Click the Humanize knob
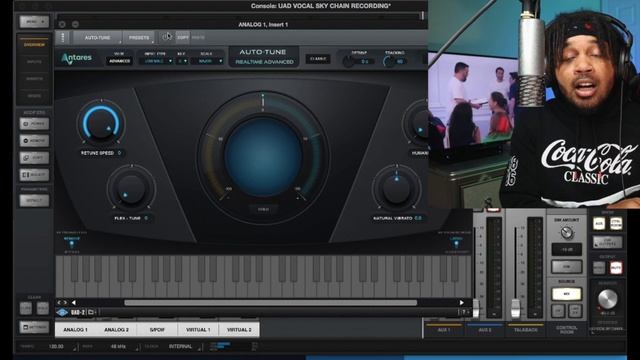The image size is (640, 360). 416,124
